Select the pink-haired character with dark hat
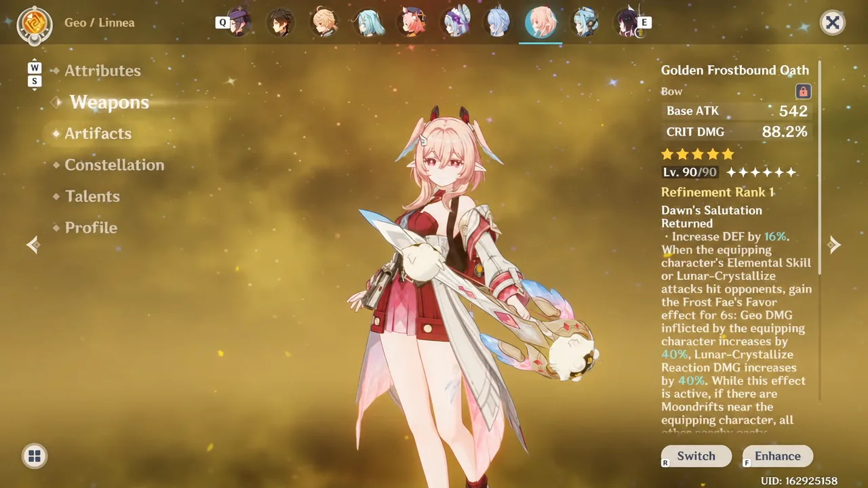Viewport: 868px width, 488px height. [x=412, y=22]
